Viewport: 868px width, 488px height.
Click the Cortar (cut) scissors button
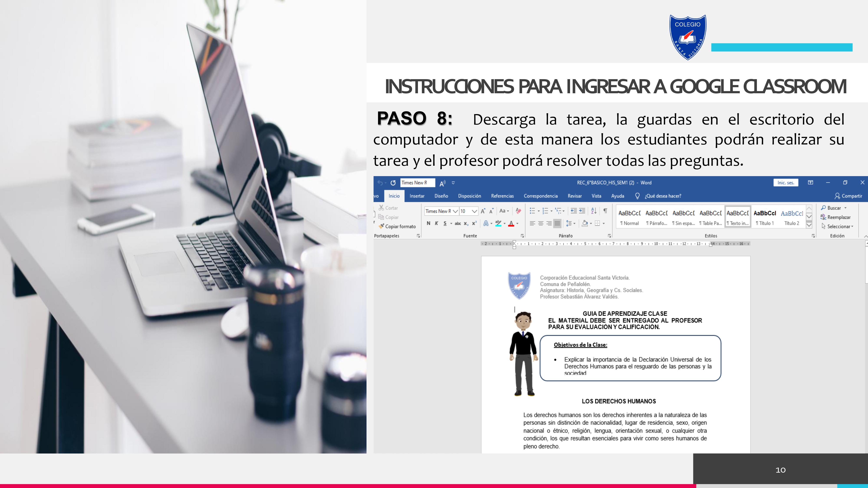pos(388,208)
